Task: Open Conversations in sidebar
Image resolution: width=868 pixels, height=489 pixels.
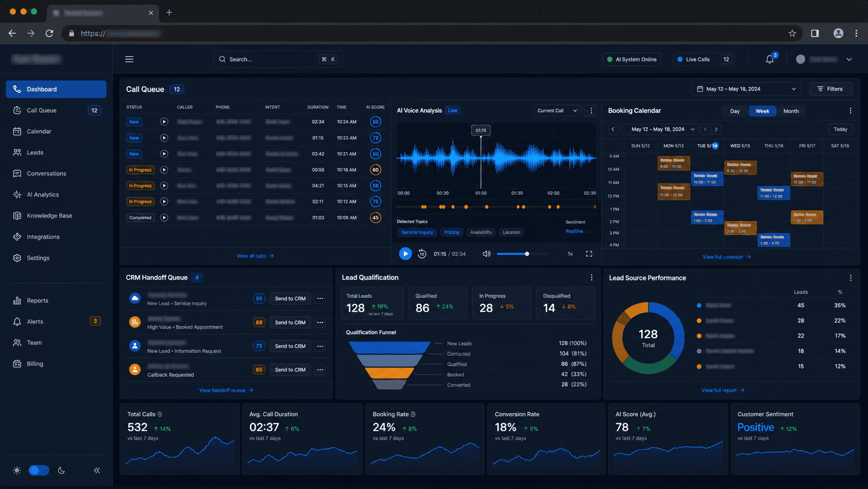Action: 56,174
